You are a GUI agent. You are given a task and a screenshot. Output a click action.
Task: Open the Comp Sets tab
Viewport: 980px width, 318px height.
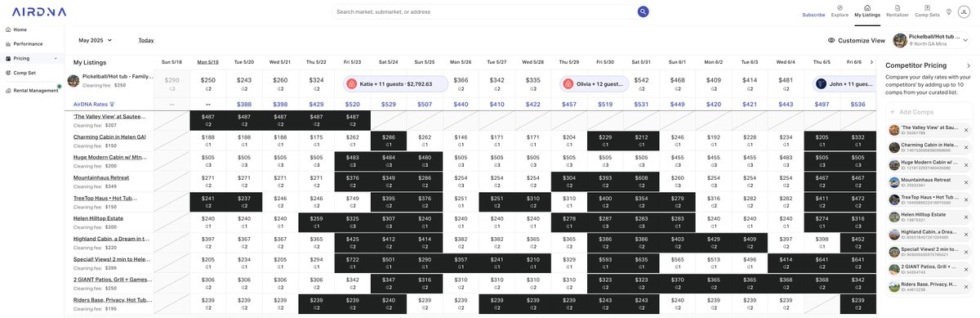pos(927,11)
